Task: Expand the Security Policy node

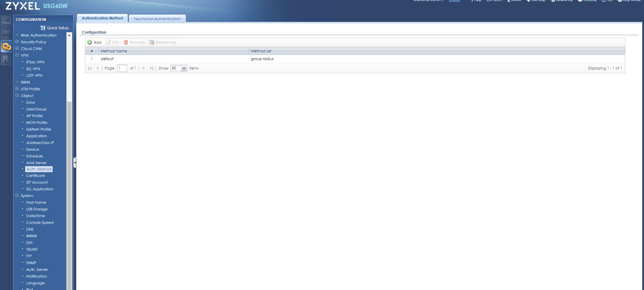Action: tap(17, 42)
